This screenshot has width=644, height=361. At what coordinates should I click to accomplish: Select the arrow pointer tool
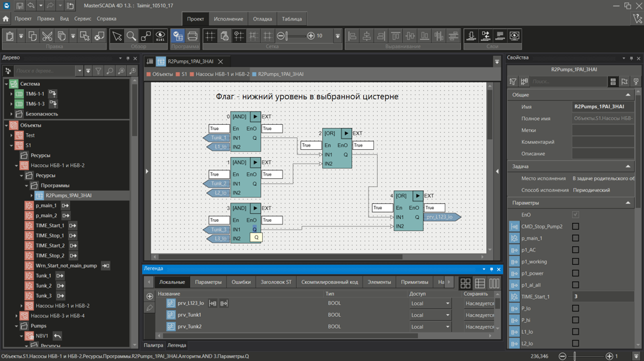point(117,36)
